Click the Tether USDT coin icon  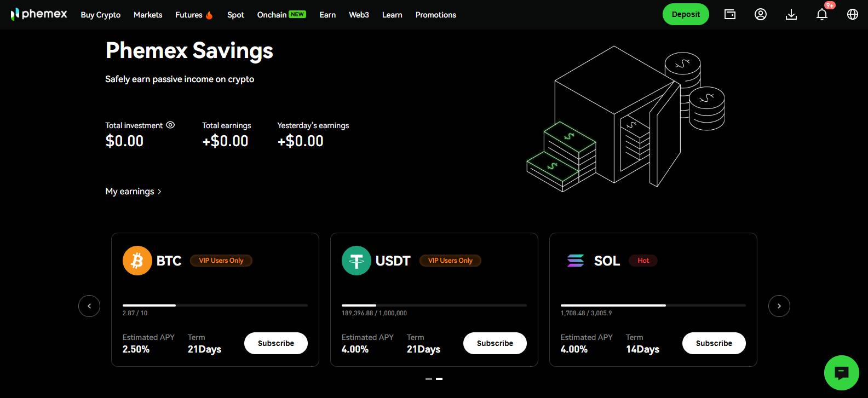356,261
